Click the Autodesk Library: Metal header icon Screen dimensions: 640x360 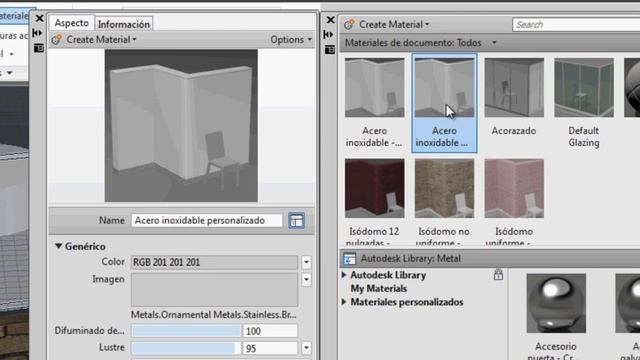pos(349,259)
